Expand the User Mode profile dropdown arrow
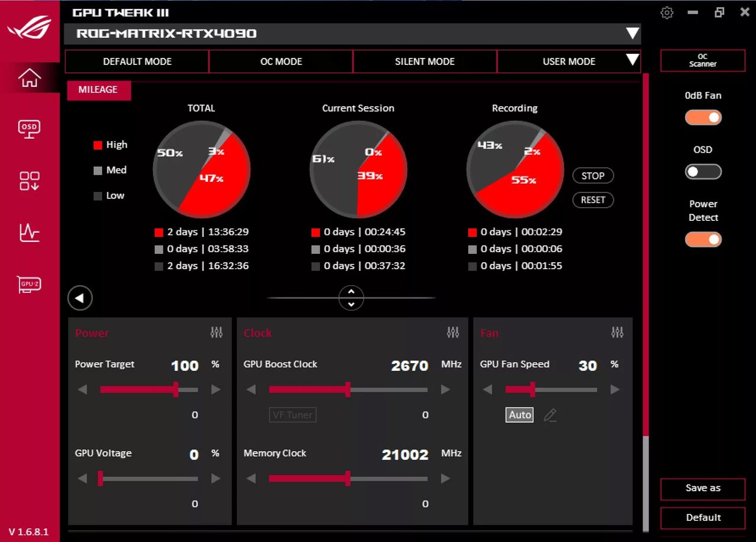756x542 pixels. tap(633, 60)
